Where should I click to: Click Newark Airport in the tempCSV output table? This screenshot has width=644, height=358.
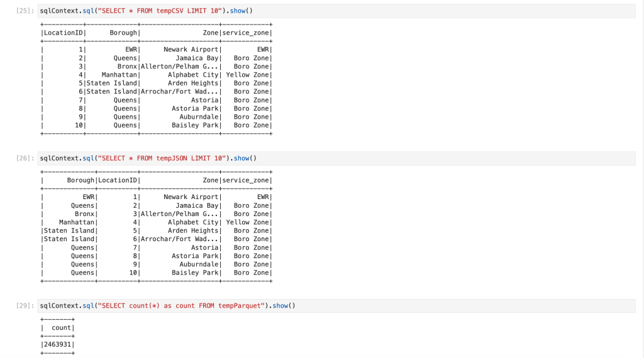(191, 50)
